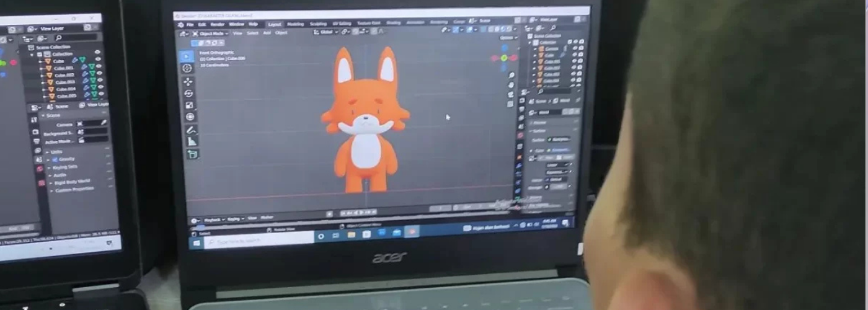Toggle visibility of Collection on left screen
Viewport: 868px width, 310px height.
[x=97, y=53]
